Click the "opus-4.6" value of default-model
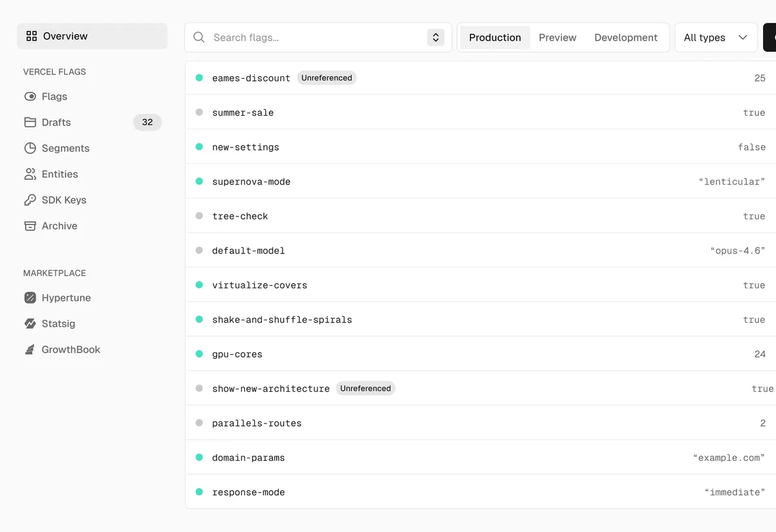Screen dimensions: 776x532 (738, 251)
